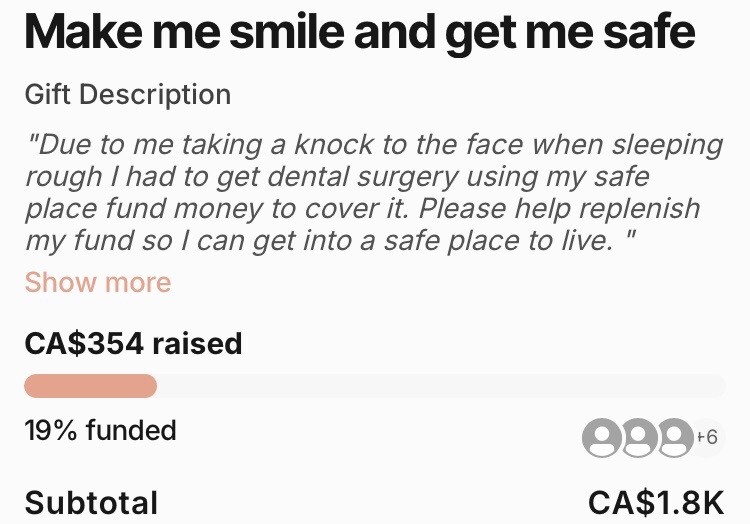Click the 19% funded label
This screenshot has height=524, width=750.
click(x=100, y=431)
